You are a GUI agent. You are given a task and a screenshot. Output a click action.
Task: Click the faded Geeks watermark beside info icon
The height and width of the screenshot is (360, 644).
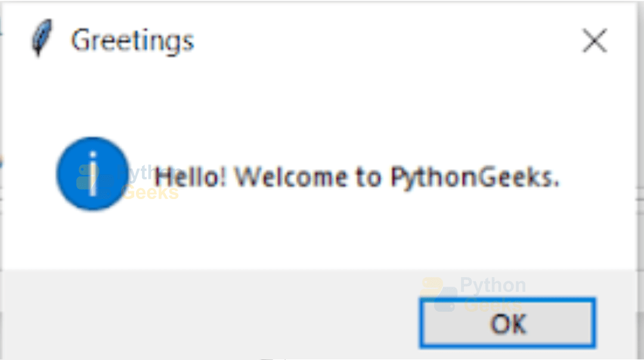[x=150, y=192]
